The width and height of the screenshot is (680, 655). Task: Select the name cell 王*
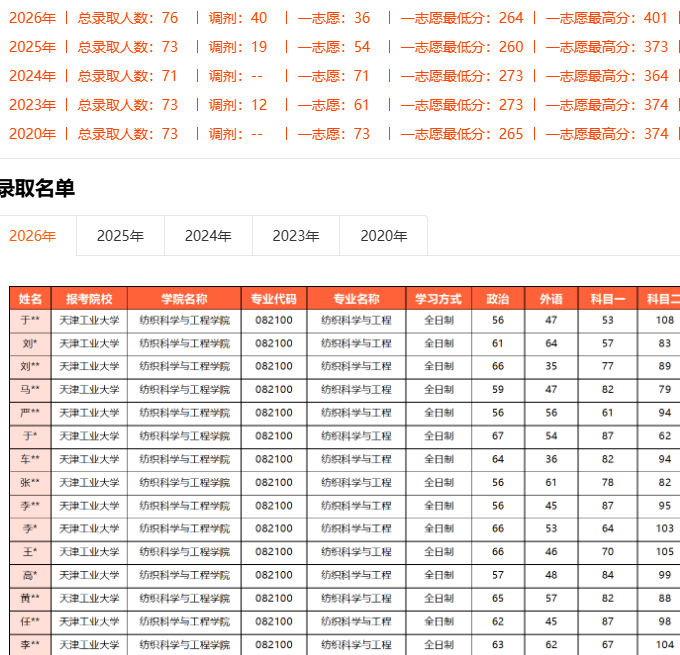30,552
